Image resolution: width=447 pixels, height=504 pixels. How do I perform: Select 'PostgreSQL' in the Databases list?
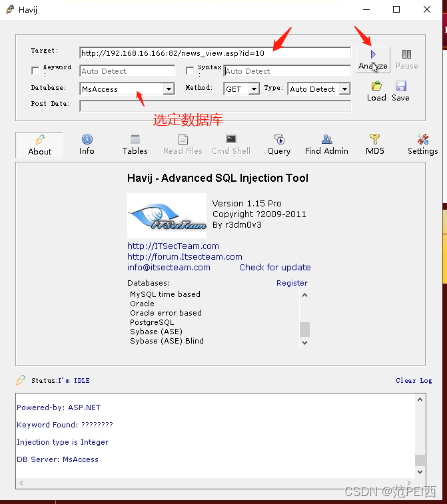tap(152, 322)
